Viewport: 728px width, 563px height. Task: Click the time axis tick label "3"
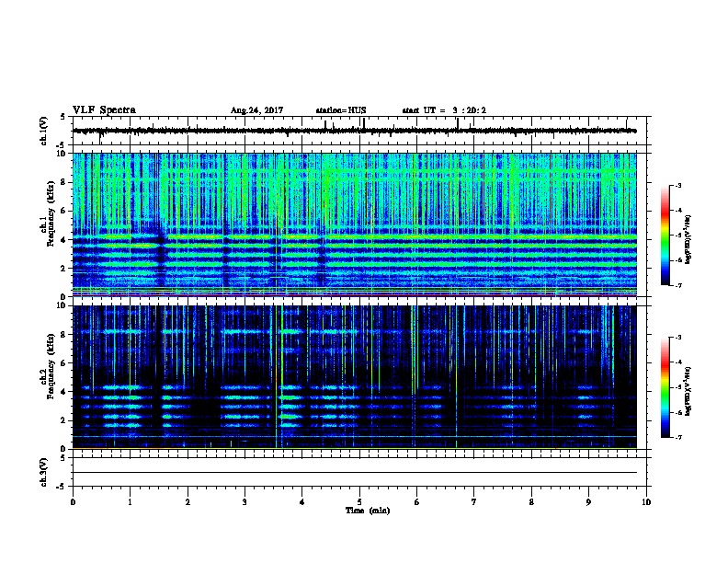245,501
